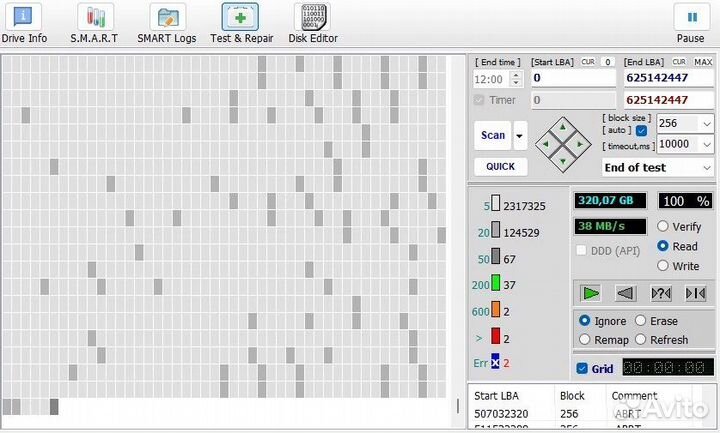720x433 pixels.
Task: Switch to SMART Logs tab
Action: [x=167, y=23]
